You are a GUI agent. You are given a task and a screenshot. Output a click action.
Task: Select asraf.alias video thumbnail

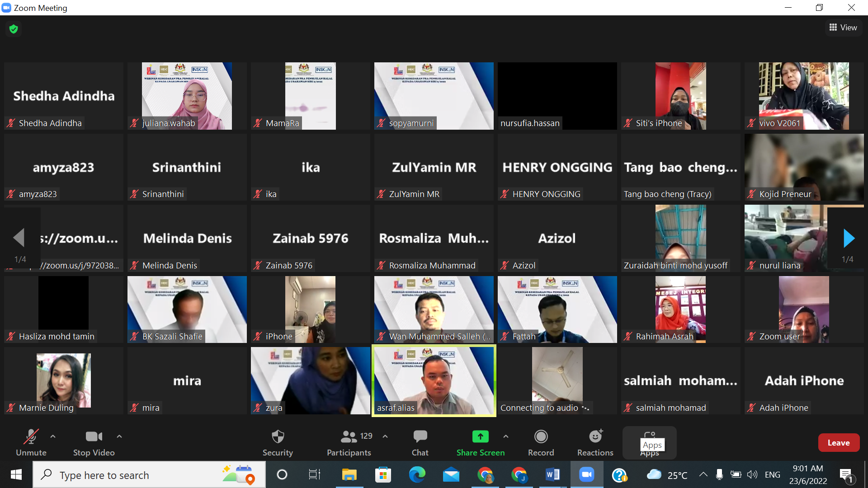[x=434, y=380]
